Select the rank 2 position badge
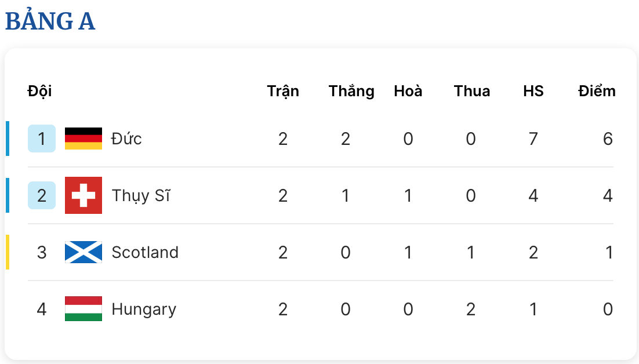This screenshot has width=639, height=364. [42, 195]
